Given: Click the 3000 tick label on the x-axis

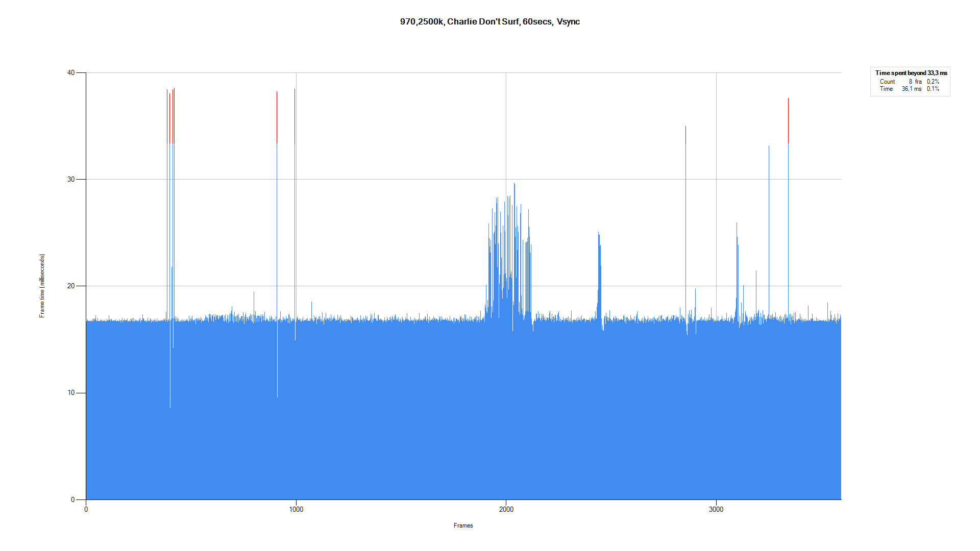Looking at the screenshot, I should click(x=716, y=509).
